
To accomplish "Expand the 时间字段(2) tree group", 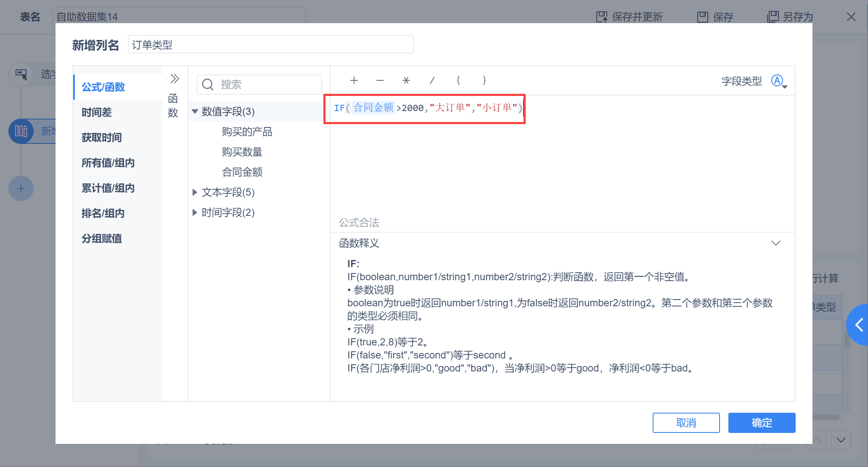I will tap(195, 212).
